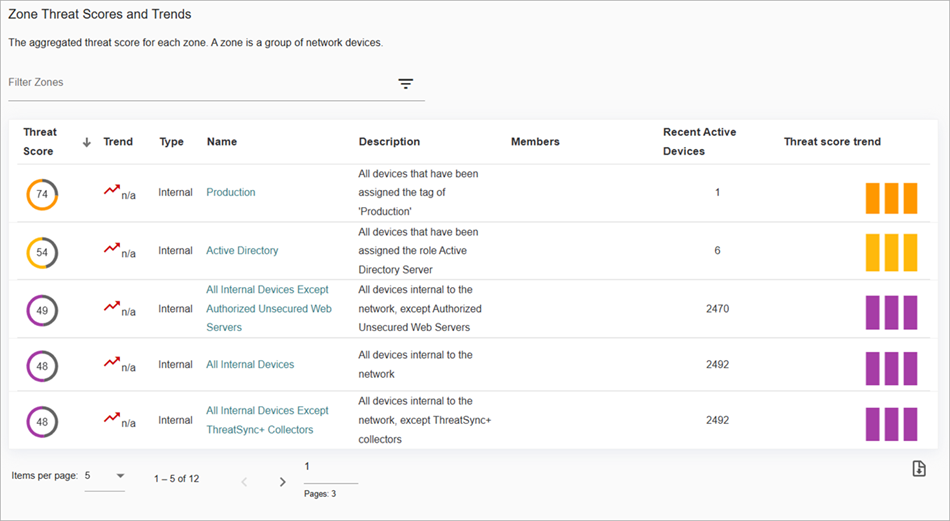Click the page number input field
This screenshot has height=521, width=950.
point(330,468)
